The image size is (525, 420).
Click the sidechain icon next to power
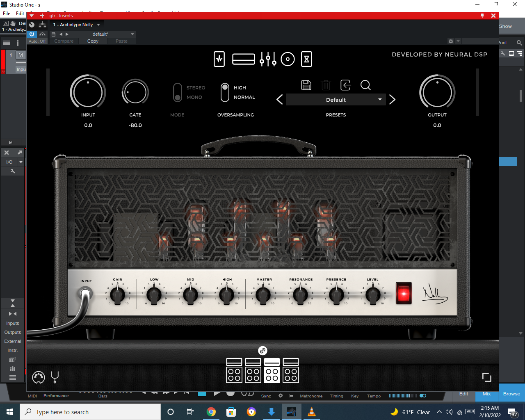click(x=42, y=34)
